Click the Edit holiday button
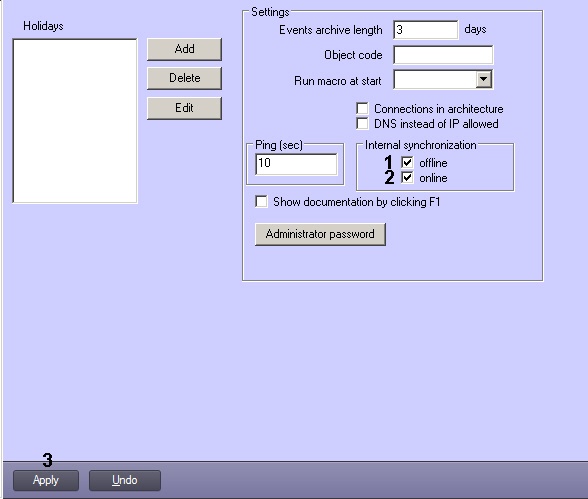Viewport: 588px width, 499px height. (x=184, y=108)
